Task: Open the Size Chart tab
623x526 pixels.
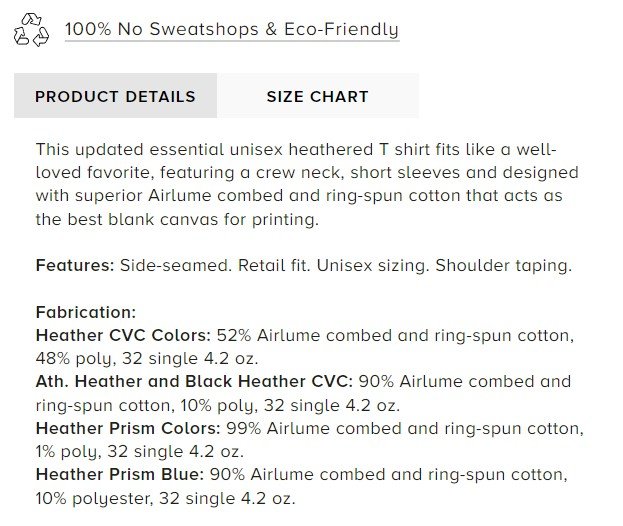Action: point(317,97)
